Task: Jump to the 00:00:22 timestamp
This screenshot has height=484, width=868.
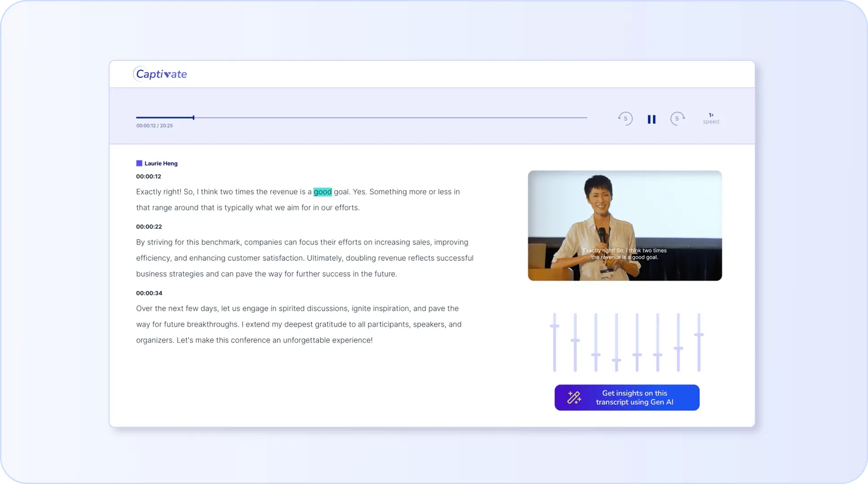Action: tap(149, 227)
